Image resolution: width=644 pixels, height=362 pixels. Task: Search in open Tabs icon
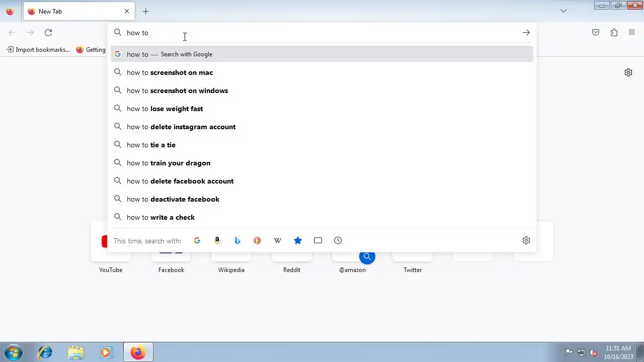[x=318, y=241]
